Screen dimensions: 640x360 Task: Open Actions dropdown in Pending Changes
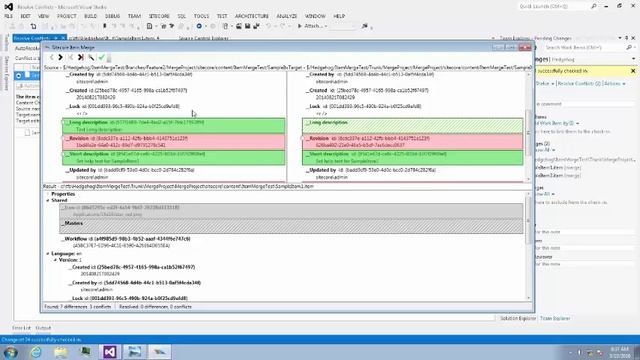[x=615, y=84]
